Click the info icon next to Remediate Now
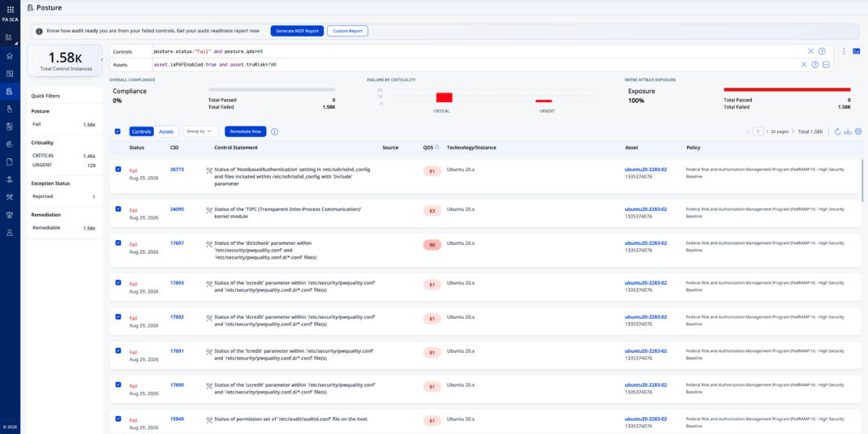The image size is (868, 434). click(x=274, y=131)
